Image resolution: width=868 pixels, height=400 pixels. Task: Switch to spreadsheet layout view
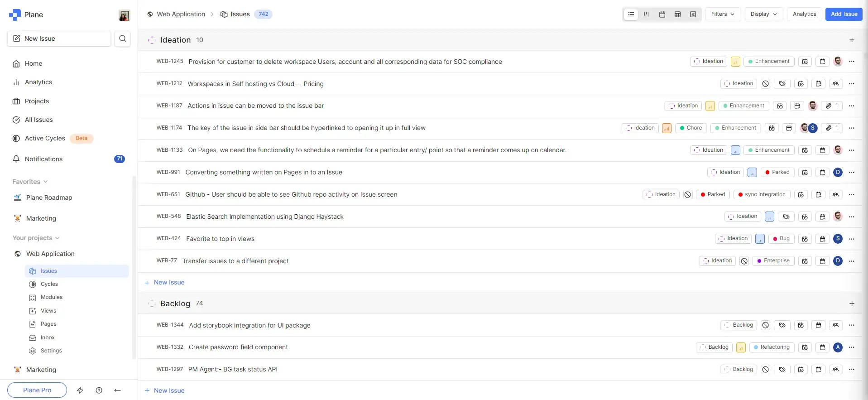677,14
